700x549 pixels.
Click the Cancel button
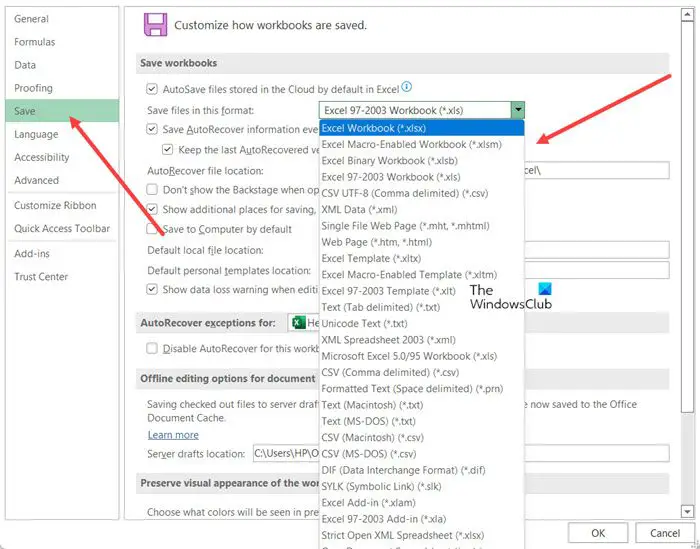point(665,533)
